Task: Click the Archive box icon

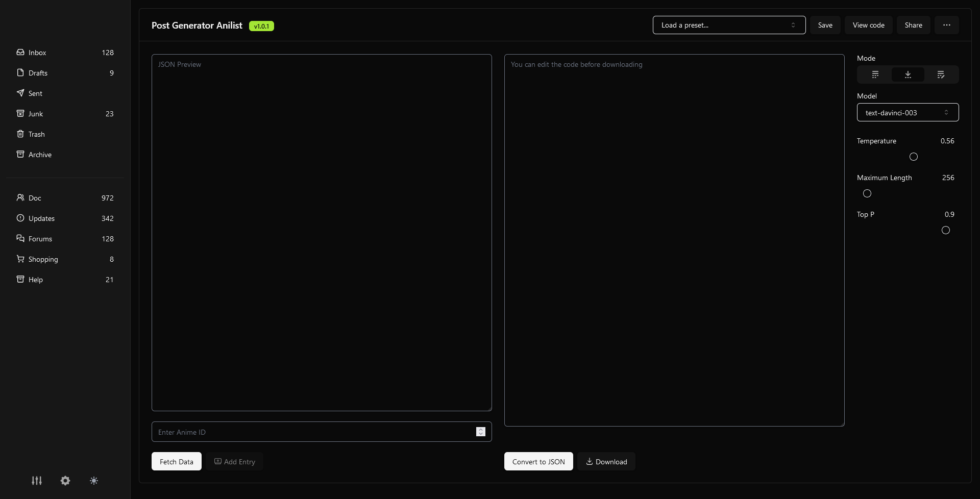Action: tap(20, 154)
